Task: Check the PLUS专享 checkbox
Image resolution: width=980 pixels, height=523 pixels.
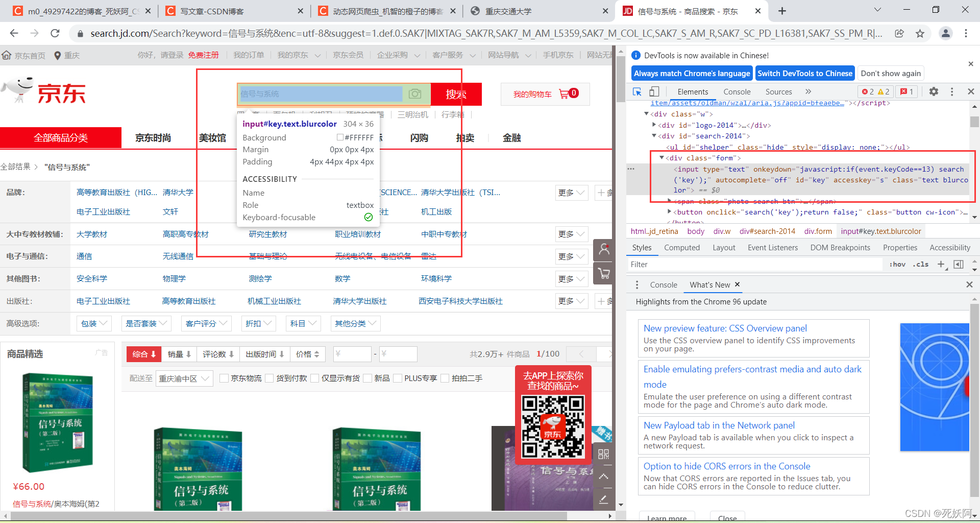Action: (x=398, y=378)
